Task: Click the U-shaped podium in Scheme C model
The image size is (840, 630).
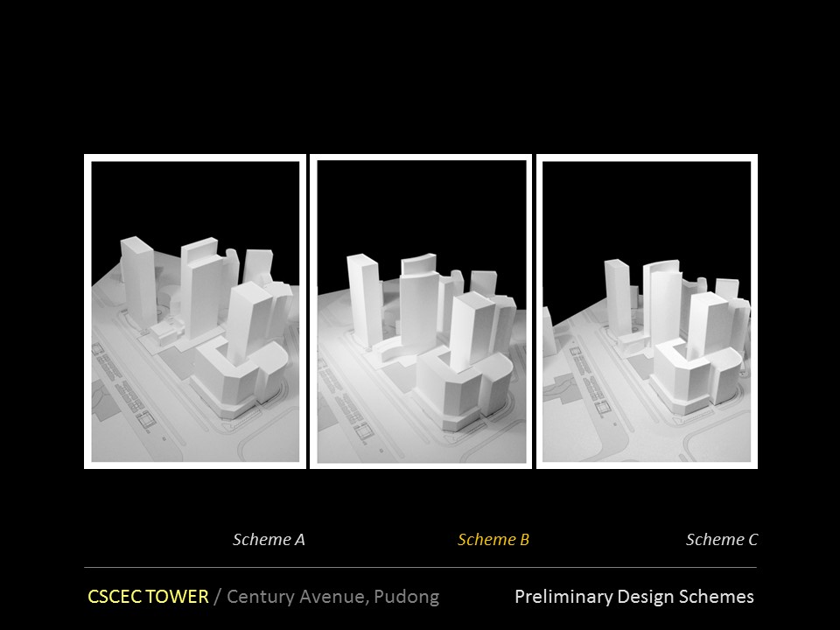Action: pyautogui.click(x=691, y=376)
